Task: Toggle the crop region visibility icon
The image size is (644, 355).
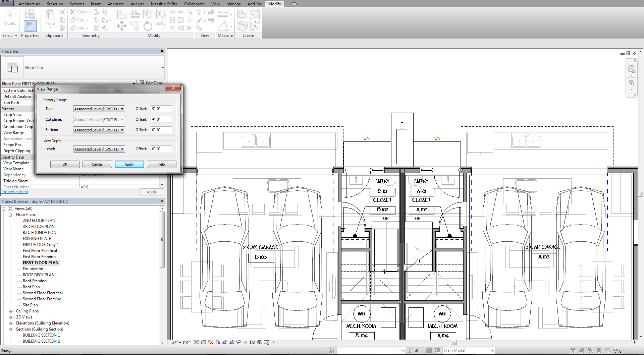Action: click(x=232, y=342)
